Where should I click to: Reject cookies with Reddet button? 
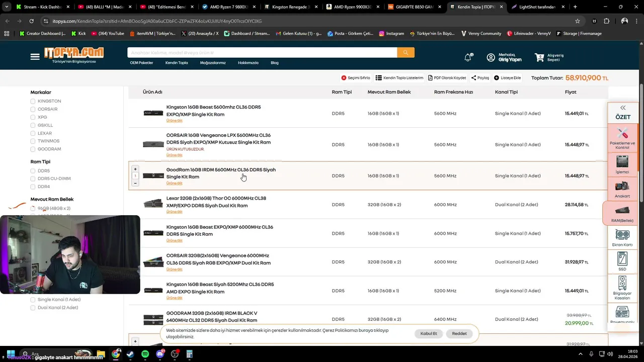(x=459, y=333)
